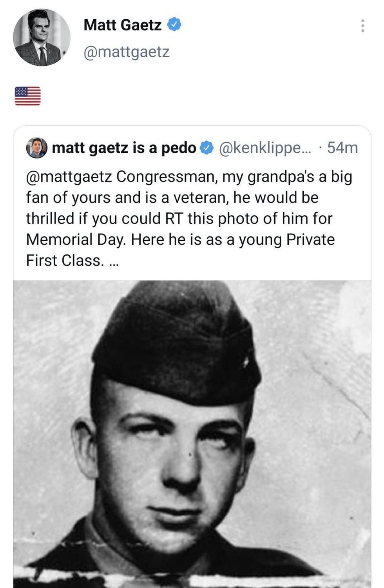Click the @mattgaetz mention in quoted text
The height and width of the screenshot is (588, 384).
point(69,177)
